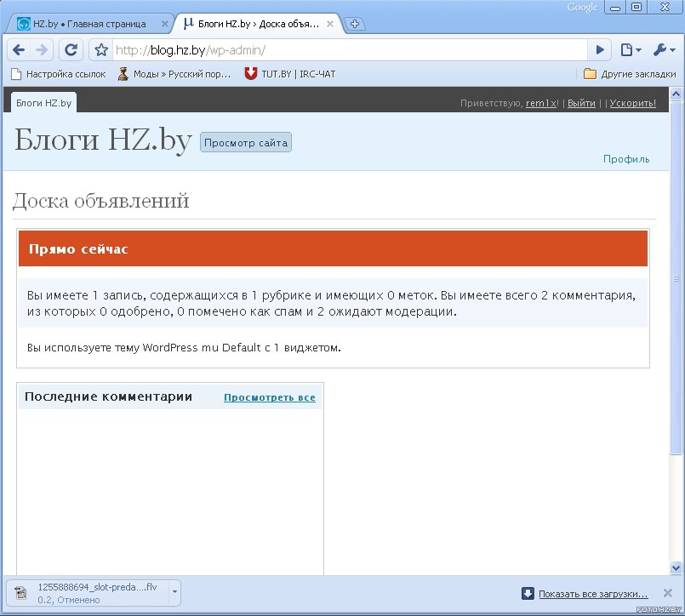
Task: Open the page control menu
Action: click(631, 50)
